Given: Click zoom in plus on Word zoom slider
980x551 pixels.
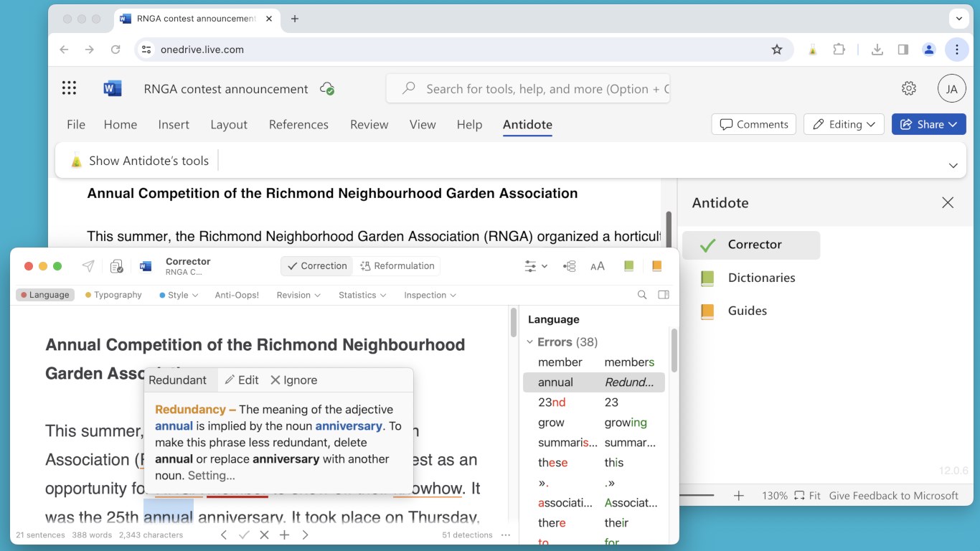Looking at the screenshot, I should coord(739,496).
